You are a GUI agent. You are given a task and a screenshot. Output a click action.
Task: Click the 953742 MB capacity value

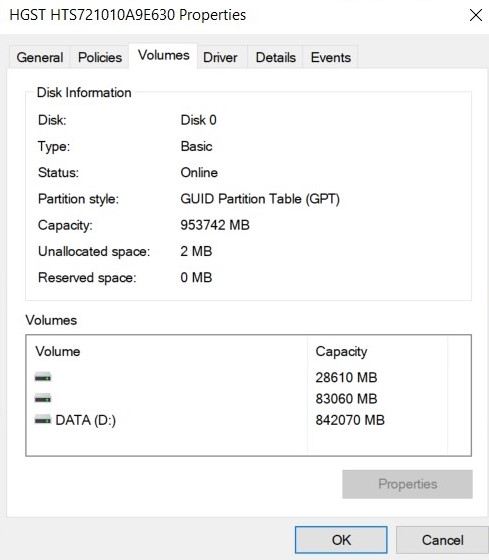(215, 225)
